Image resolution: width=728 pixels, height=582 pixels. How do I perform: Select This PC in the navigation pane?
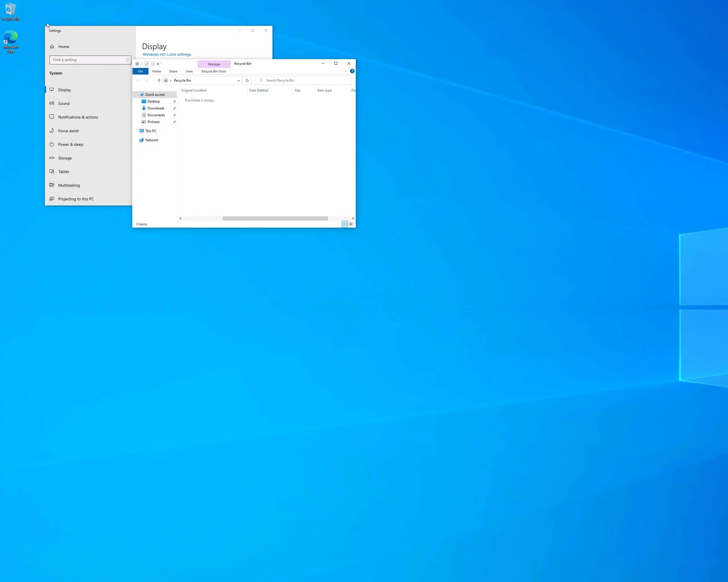click(151, 131)
